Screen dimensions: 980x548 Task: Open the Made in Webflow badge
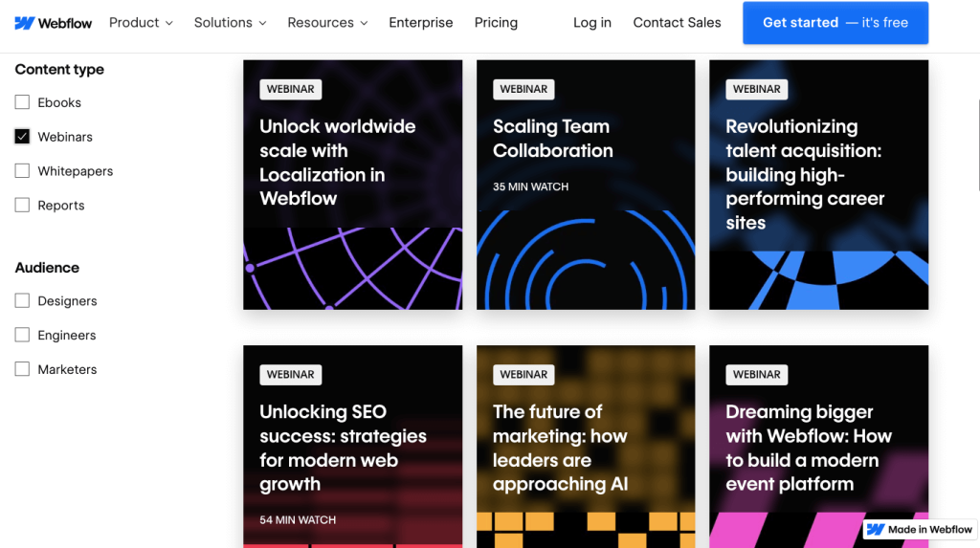click(x=921, y=529)
